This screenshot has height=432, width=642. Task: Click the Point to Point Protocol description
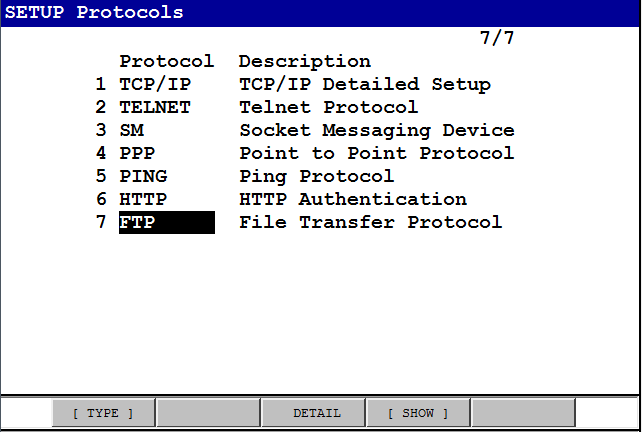[377, 153]
